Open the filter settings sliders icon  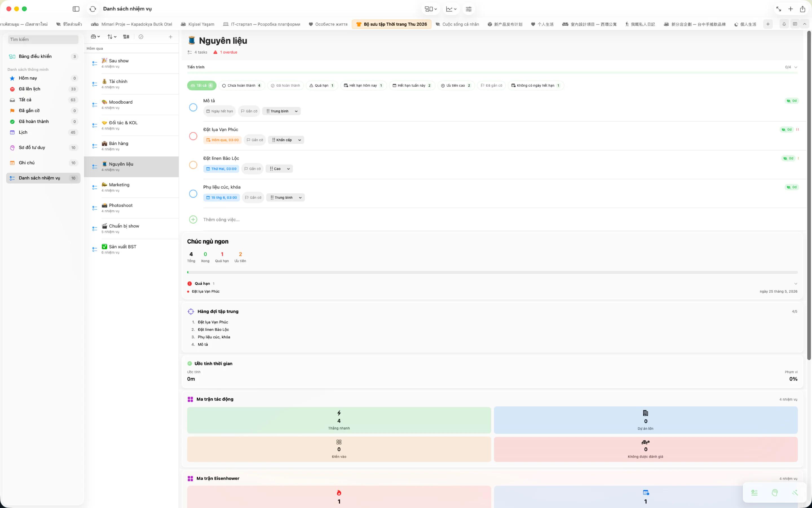[x=468, y=9]
